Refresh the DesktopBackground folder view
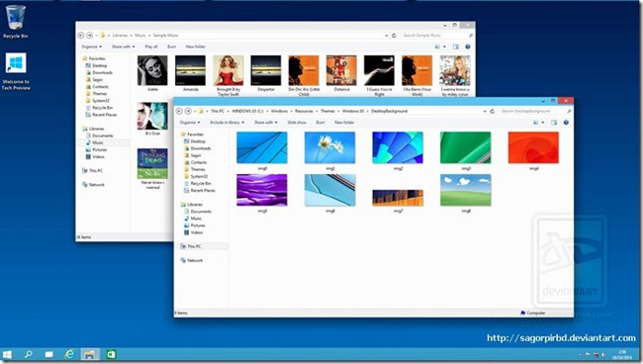Screen dimensions: 643x364 click(x=492, y=111)
